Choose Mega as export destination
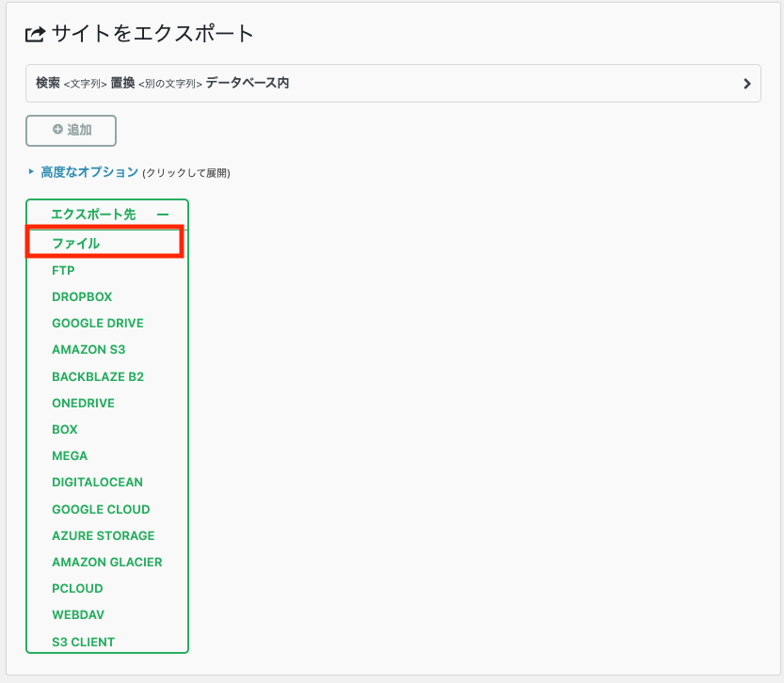The width and height of the screenshot is (784, 683). (x=70, y=455)
